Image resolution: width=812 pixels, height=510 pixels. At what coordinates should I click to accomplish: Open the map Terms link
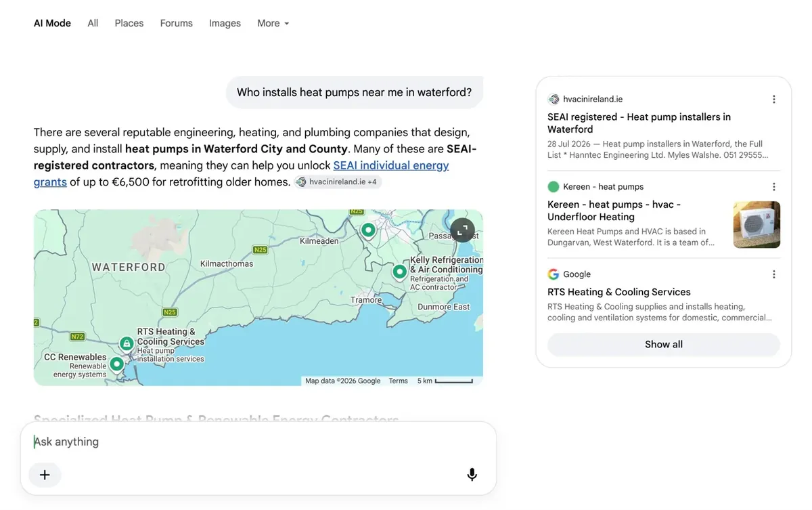(x=398, y=381)
